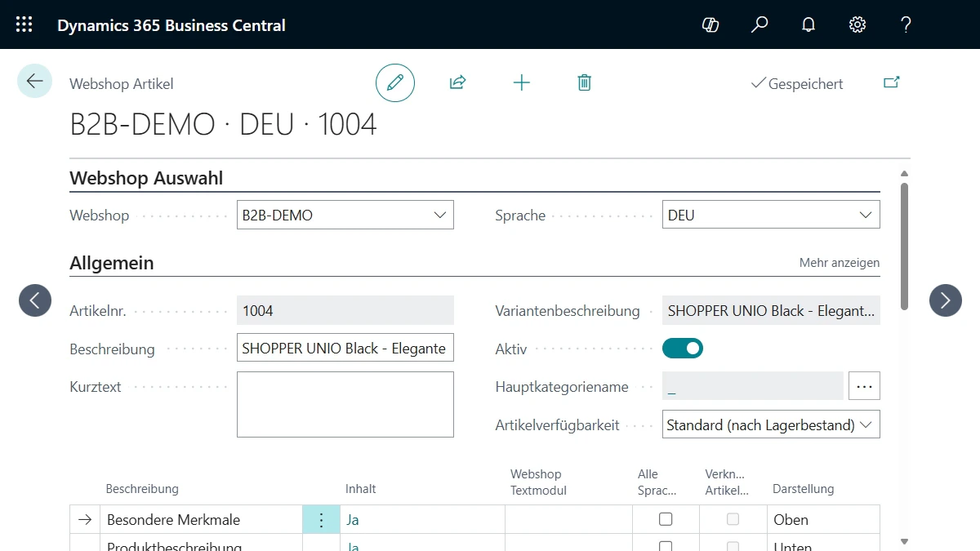
Task: Collapse the Allgemein section header
Action: click(112, 263)
